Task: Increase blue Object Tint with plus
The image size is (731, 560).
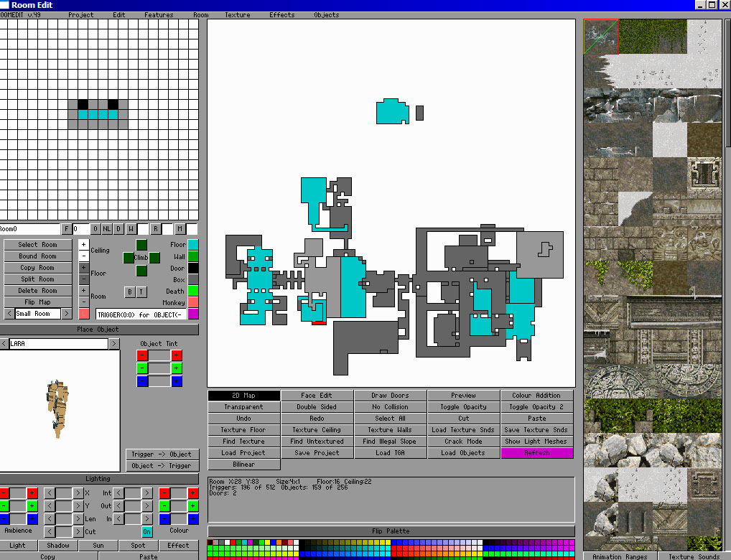Action: click(176, 381)
